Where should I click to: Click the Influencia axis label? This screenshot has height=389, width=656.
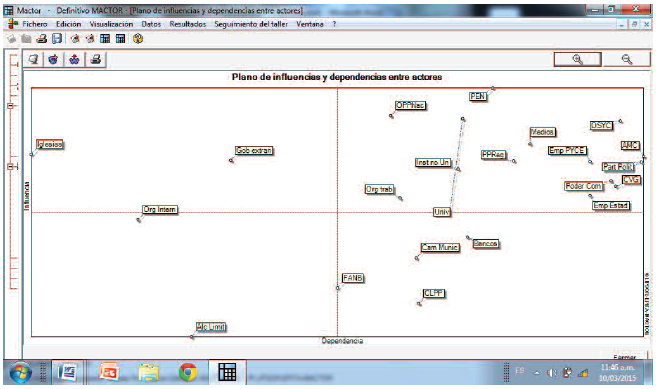click(27, 196)
